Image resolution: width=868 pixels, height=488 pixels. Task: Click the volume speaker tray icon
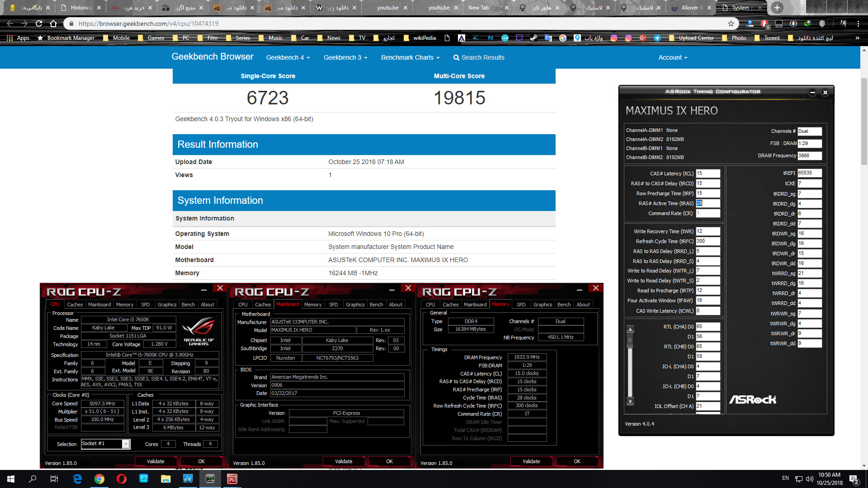click(809, 479)
